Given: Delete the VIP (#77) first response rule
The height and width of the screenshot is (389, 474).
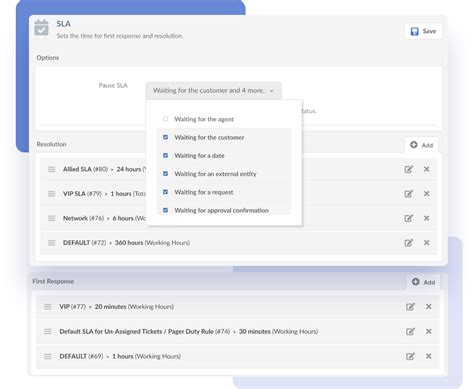Looking at the screenshot, I should tap(429, 307).
